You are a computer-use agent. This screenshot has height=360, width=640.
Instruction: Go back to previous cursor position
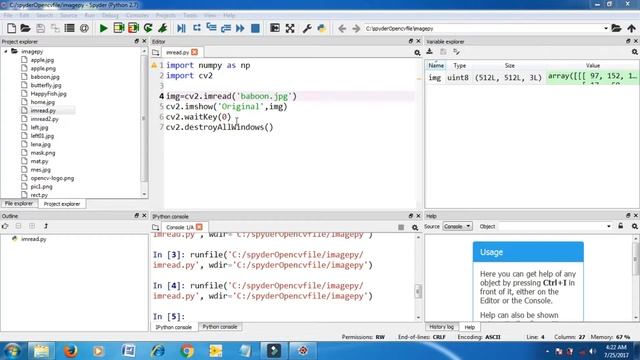(x=342, y=28)
